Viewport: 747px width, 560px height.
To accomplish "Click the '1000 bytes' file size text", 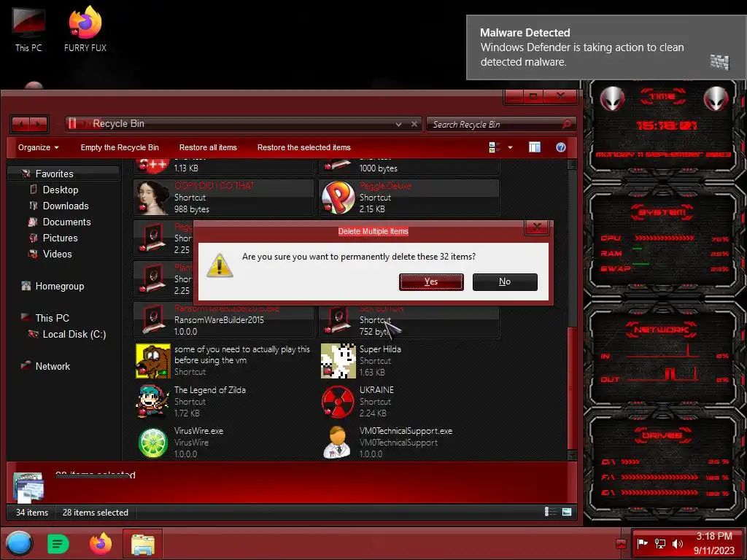I will [x=379, y=168].
